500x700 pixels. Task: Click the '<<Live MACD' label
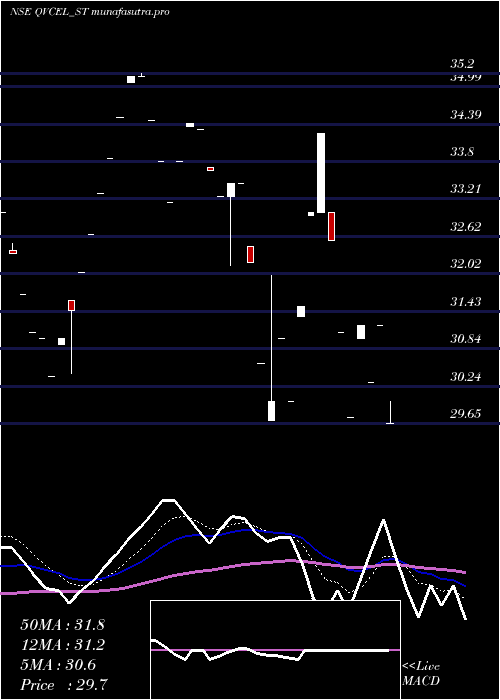[x=421, y=674]
